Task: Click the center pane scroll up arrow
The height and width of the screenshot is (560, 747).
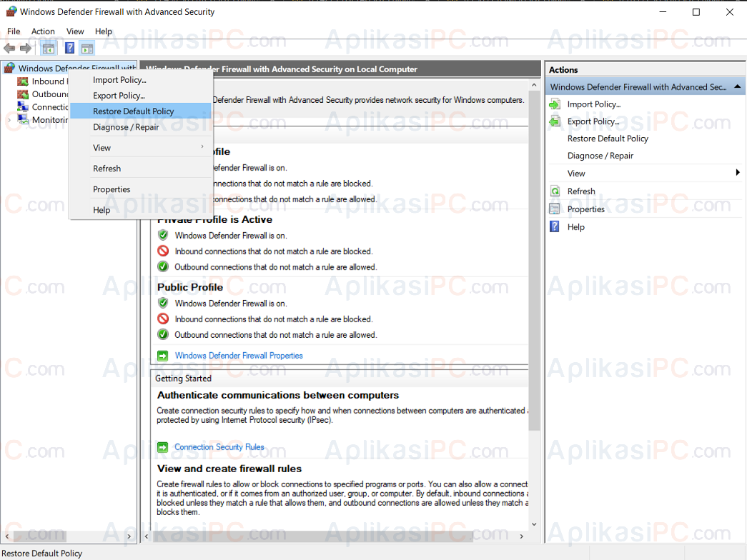Action: (534, 85)
